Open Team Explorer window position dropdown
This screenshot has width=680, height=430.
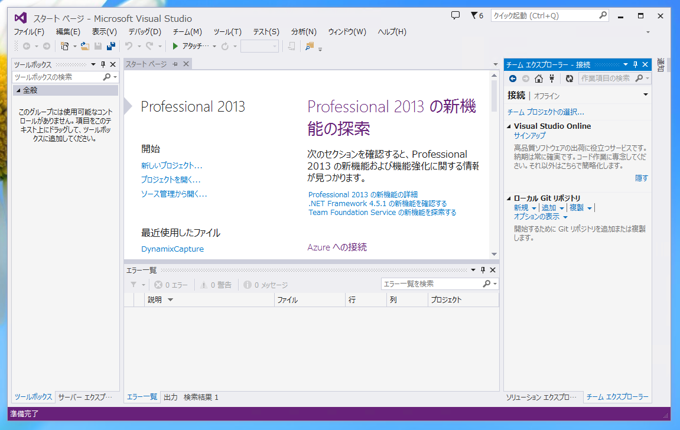[625, 65]
